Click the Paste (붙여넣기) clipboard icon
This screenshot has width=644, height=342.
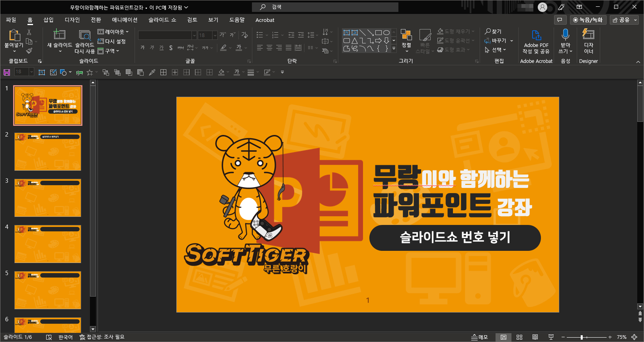[14, 35]
